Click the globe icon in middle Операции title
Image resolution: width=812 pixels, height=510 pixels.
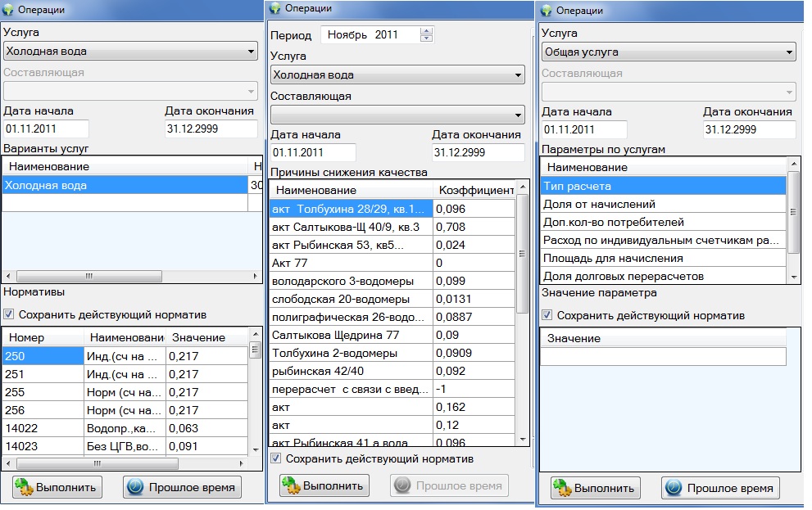coord(274,8)
